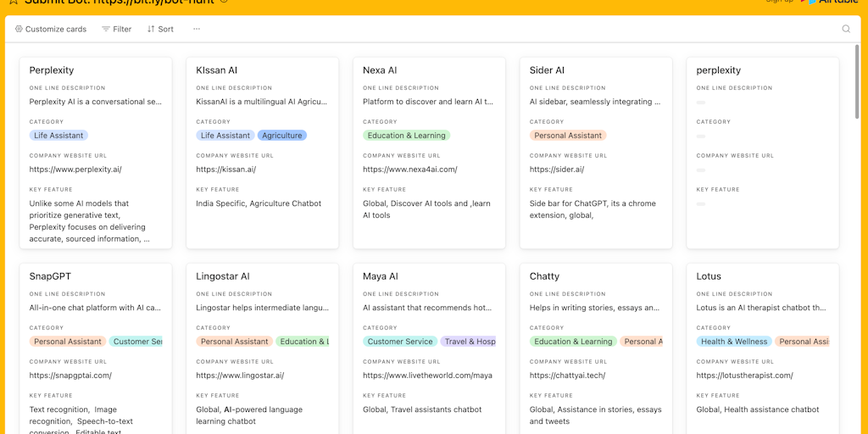
Task: Click the Life Assistant tag on Perplexity
Action: click(58, 136)
